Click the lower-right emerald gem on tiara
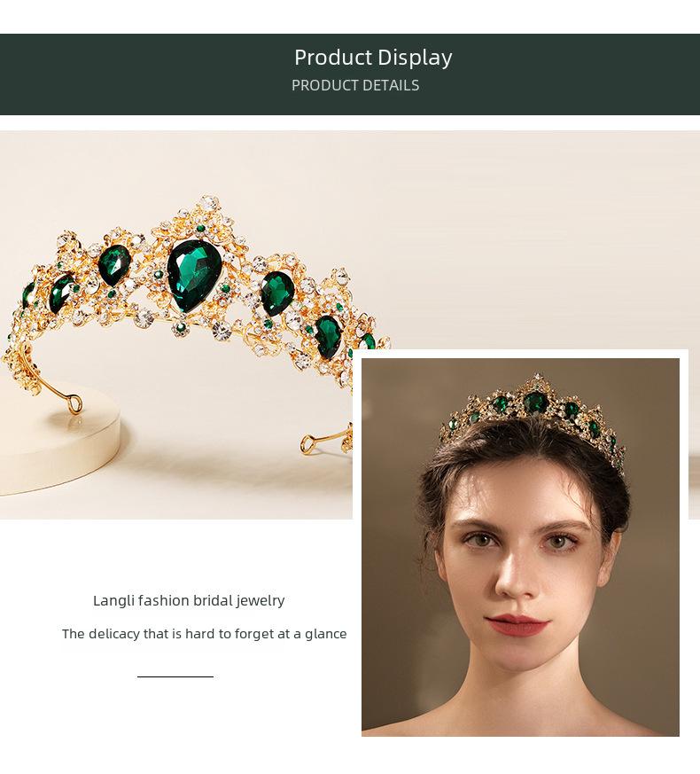This screenshot has height=774, width=700. (328, 337)
